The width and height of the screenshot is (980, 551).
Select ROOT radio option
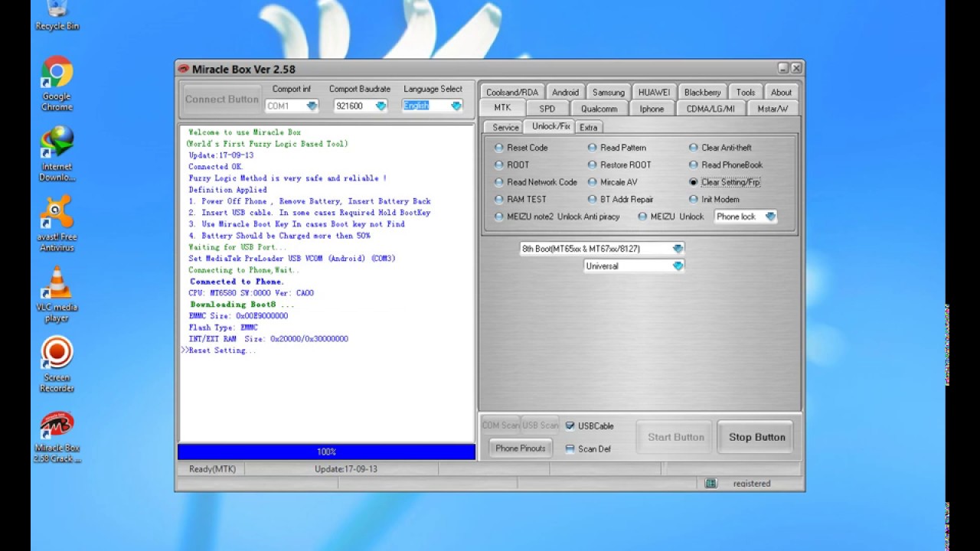point(512,165)
